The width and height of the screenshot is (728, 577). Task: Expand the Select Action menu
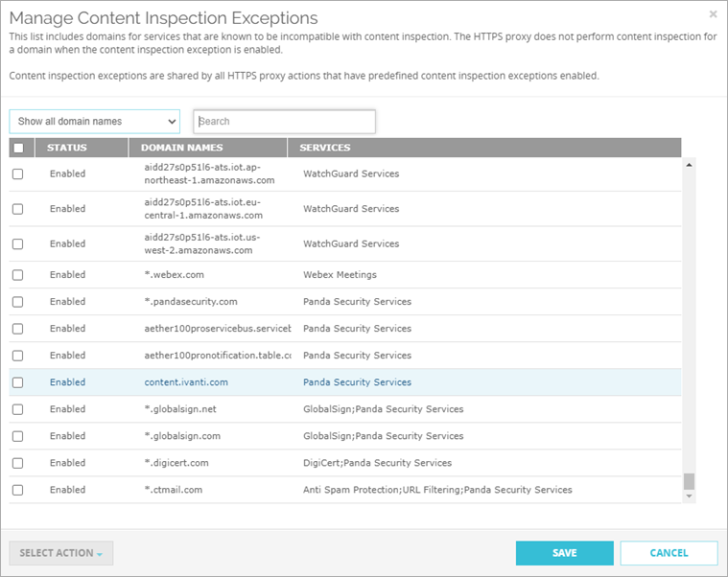[60, 553]
